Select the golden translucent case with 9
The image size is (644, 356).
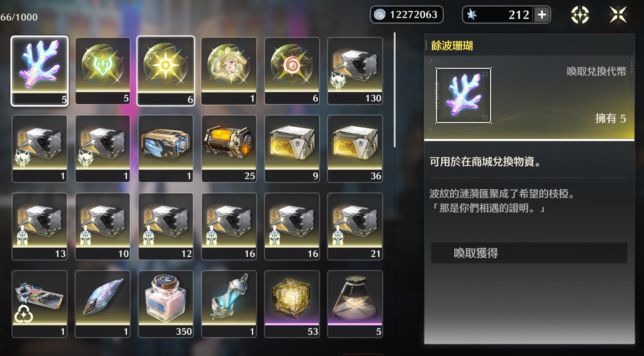pyautogui.click(x=292, y=148)
